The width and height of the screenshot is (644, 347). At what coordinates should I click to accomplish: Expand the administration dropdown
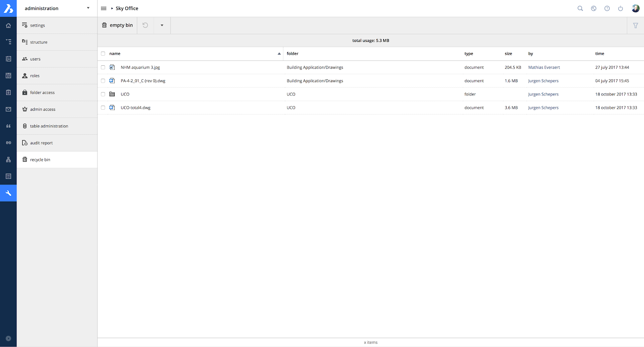coord(88,8)
